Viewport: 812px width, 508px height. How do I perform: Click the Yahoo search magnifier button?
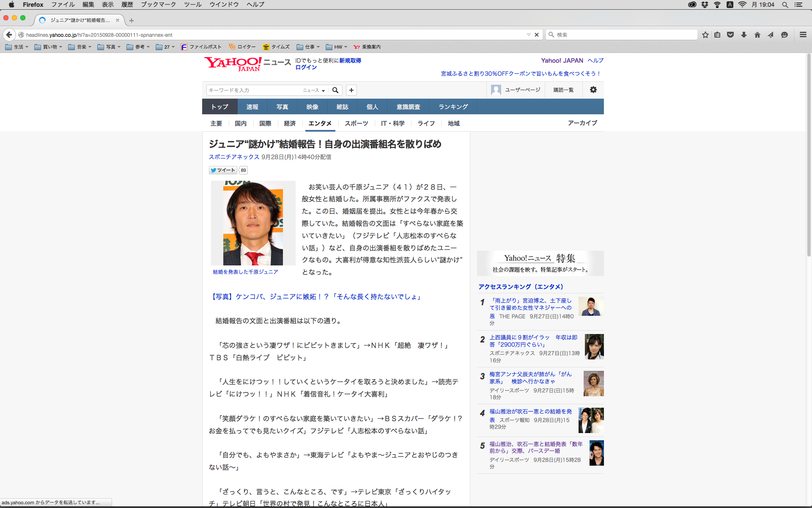coord(335,90)
